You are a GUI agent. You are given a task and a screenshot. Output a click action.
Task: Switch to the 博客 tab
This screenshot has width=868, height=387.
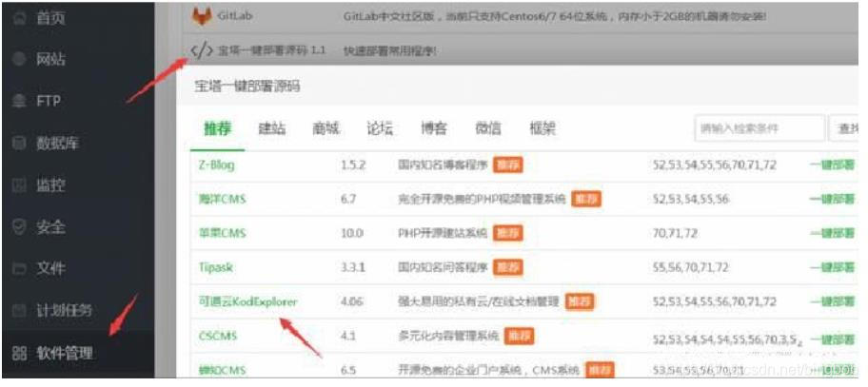click(x=434, y=128)
